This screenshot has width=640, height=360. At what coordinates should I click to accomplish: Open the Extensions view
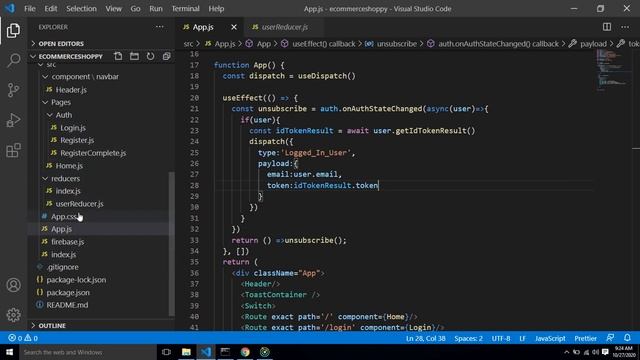pos(13,150)
